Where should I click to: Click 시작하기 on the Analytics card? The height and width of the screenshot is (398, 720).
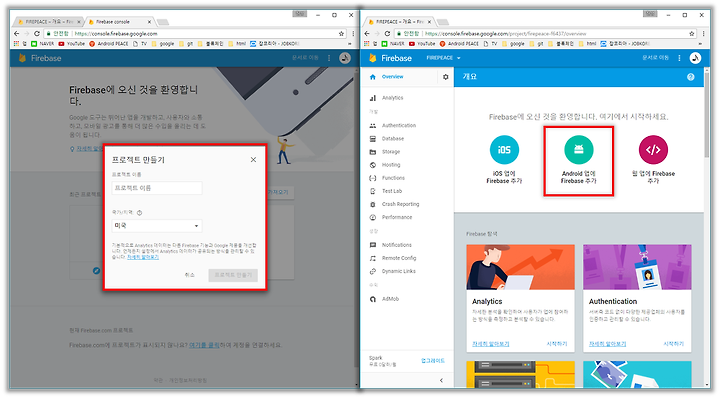pyautogui.click(x=557, y=344)
